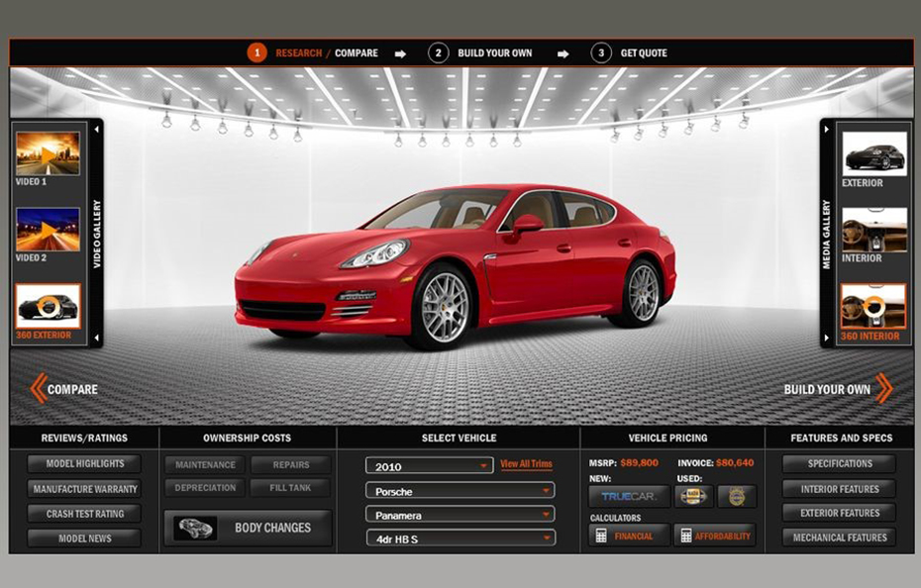Viewport: 921px width, 588px height.
Task: Collapse the Video Gallery with top arrow
Action: click(96, 130)
